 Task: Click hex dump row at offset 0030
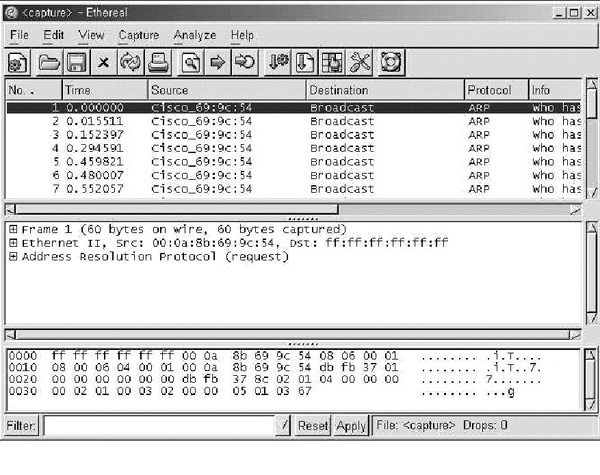[x=261, y=392]
